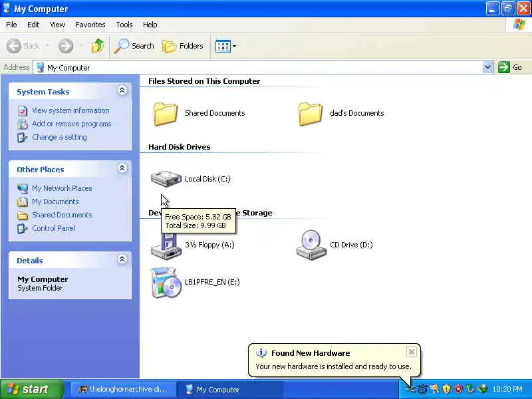The image size is (532, 399).
Task: Click the Windows flag logo
Action: click(519, 25)
